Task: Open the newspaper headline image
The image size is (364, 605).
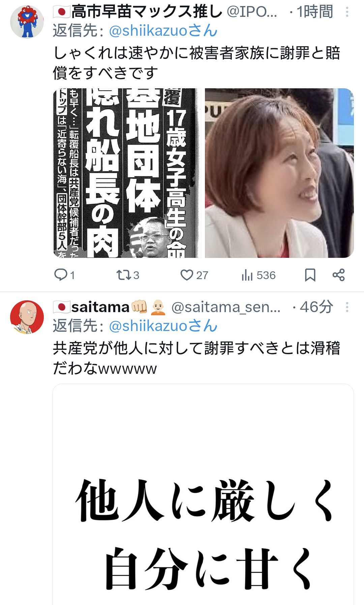Action: [127, 173]
